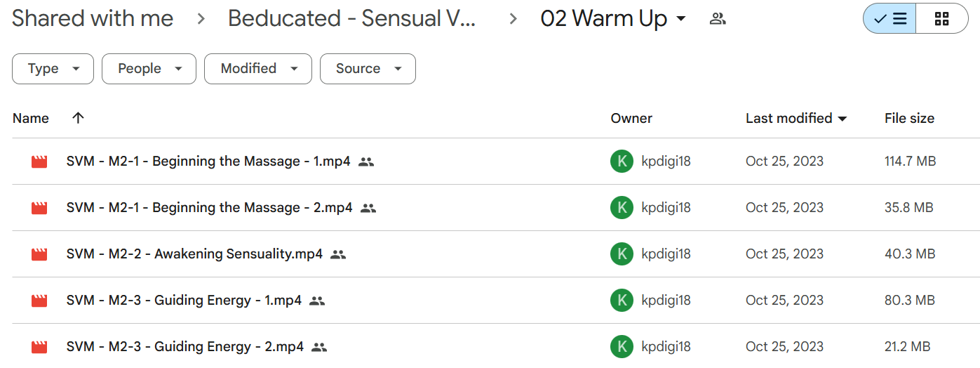Click shared icon next to Beginning the Massage - 2.mp4
The width and height of the screenshot is (980, 368).
coord(368,208)
